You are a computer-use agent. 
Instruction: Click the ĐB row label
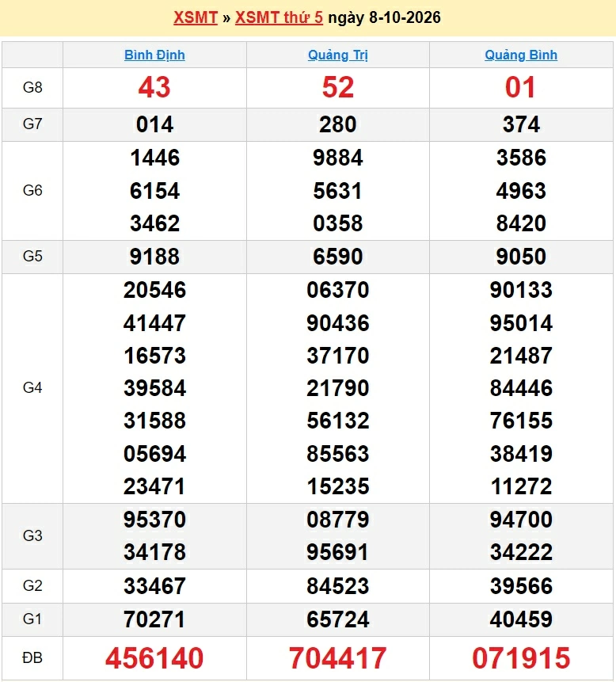pyautogui.click(x=32, y=657)
